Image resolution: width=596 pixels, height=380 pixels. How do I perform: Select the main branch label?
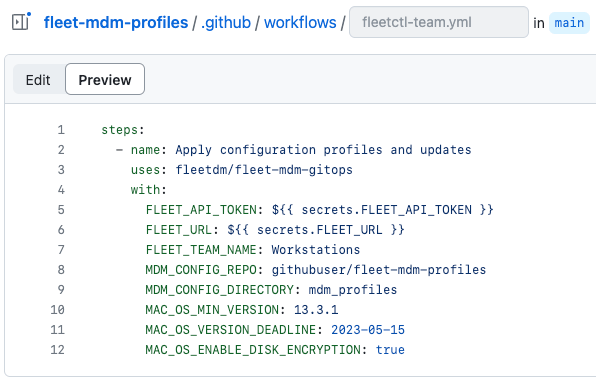(569, 23)
